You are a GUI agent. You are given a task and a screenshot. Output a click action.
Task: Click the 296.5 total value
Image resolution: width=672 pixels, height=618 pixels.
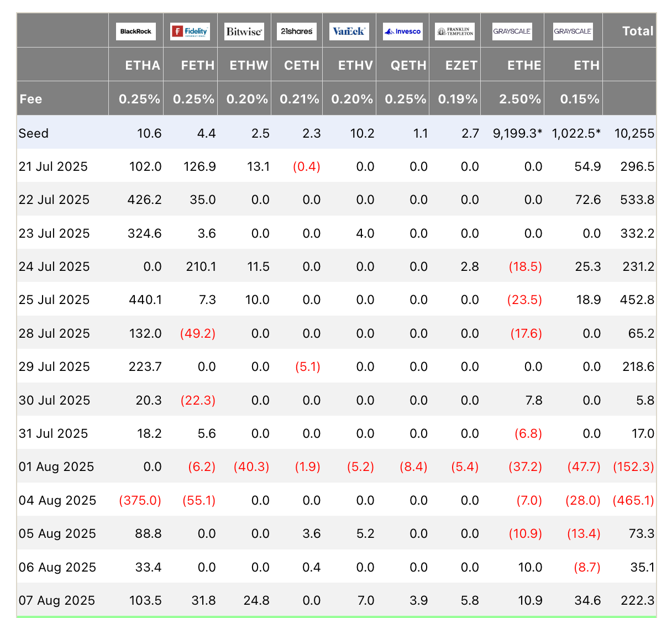(637, 166)
